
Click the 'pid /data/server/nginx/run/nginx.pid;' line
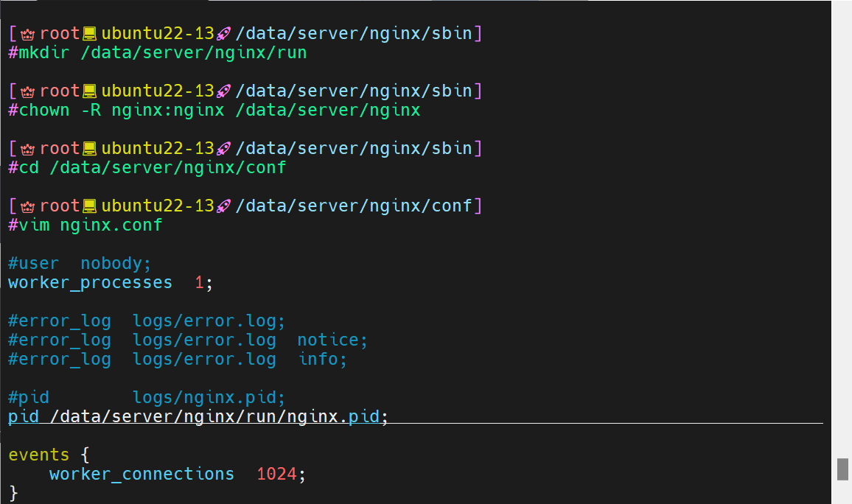tap(198, 416)
